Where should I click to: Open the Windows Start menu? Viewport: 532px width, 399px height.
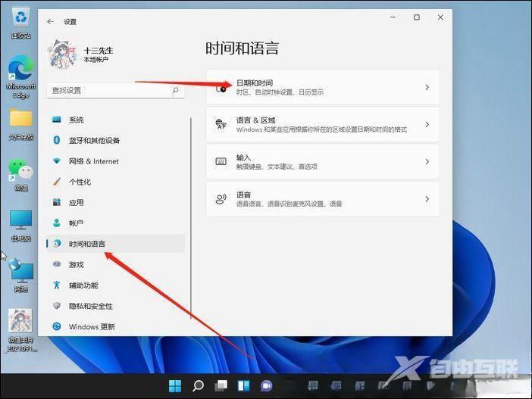click(175, 386)
